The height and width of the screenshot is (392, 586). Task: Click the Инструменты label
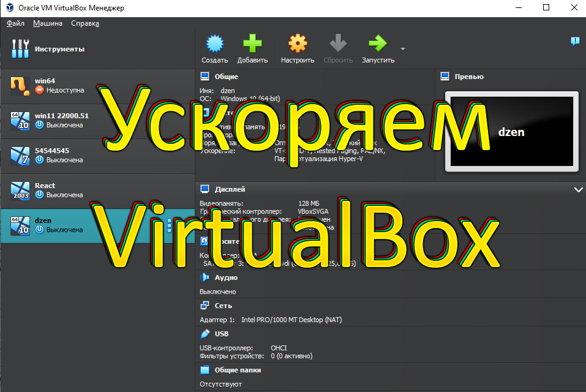coord(59,49)
